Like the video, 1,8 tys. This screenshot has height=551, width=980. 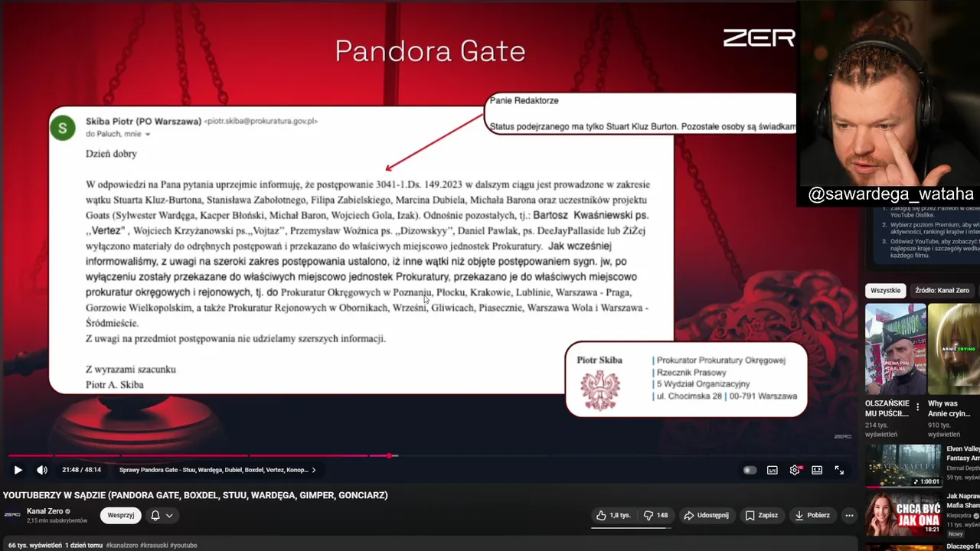(x=614, y=515)
